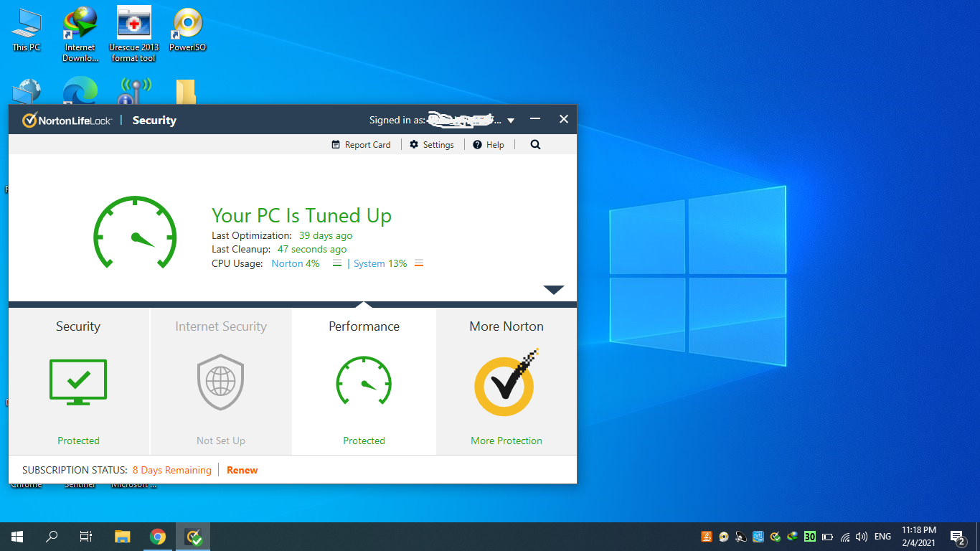
Task: Click the Internet Download Manager tray icon
Action: (x=793, y=537)
